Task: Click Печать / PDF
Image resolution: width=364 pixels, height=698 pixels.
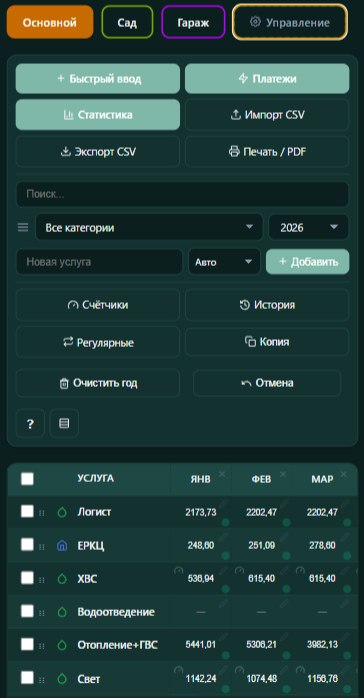Action: click(x=267, y=152)
